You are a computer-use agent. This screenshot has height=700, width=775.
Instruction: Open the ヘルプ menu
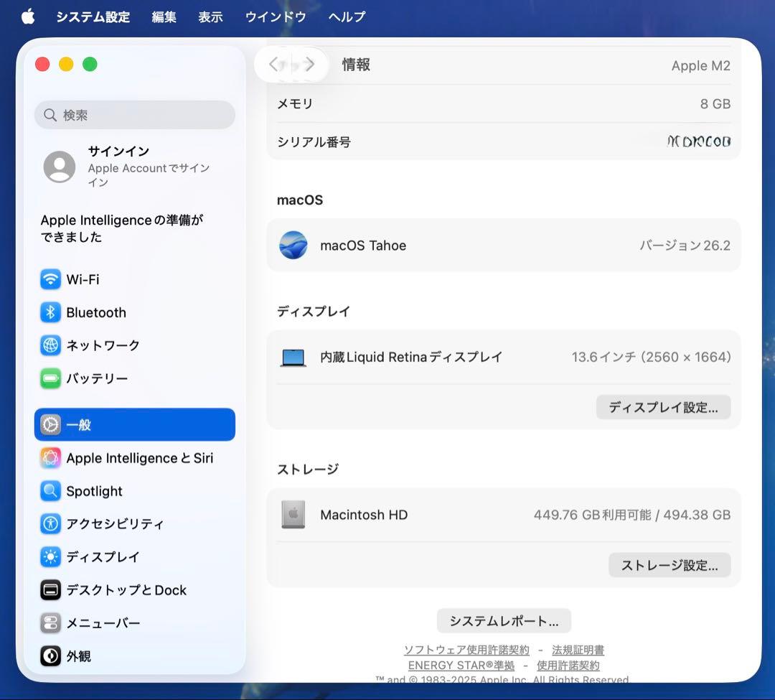click(347, 17)
